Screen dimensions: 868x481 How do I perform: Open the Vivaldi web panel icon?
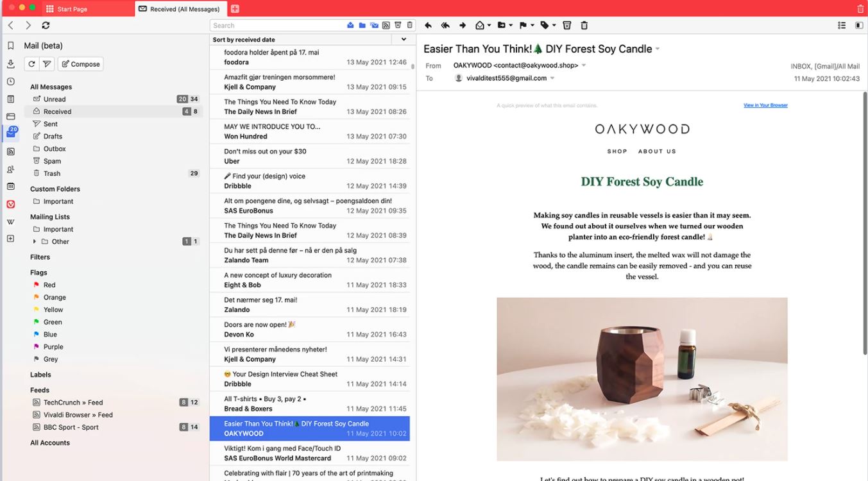point(10,204)
